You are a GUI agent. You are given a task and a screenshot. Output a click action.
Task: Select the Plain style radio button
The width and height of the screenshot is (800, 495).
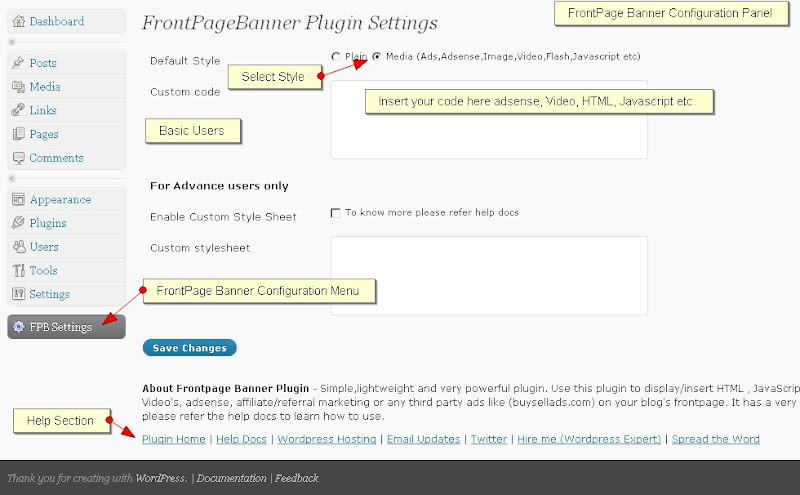(x=336, y=56)
